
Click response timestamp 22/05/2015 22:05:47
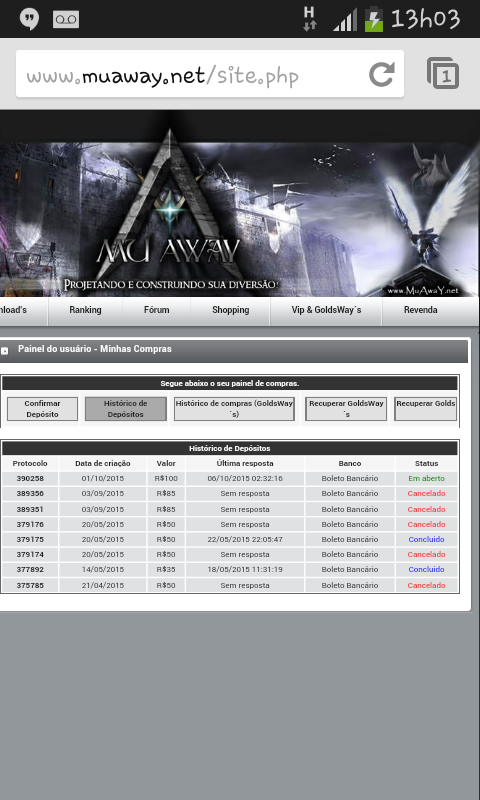click(x=245, y=539)
